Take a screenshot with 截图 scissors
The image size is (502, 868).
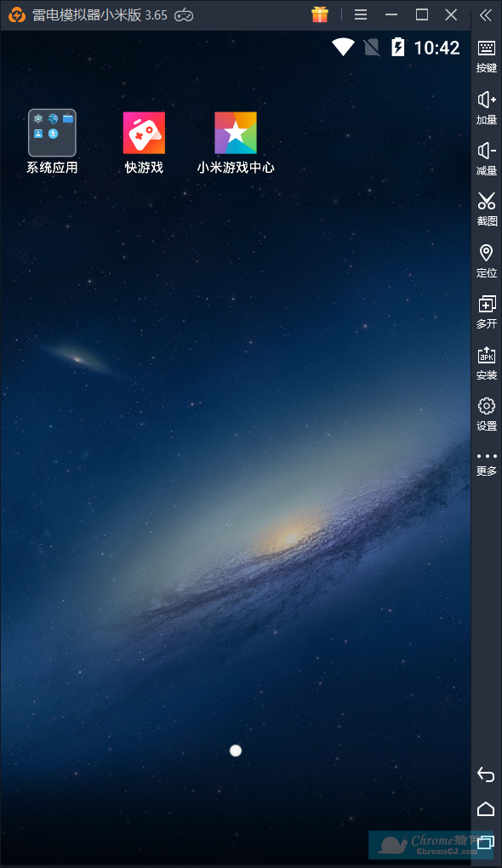point(487,209)
